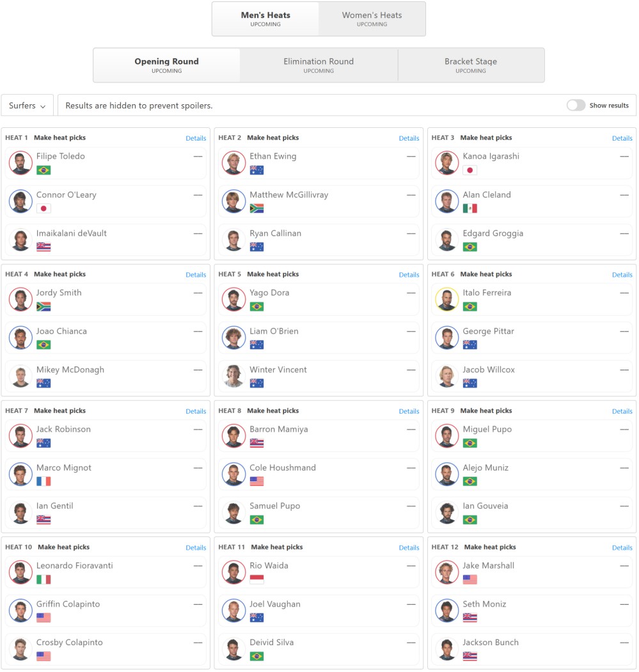Click Filipe Toledo's profile photo
Image resolution: width=639 pixels, height=672 pixels.
[x=20, y=163]
